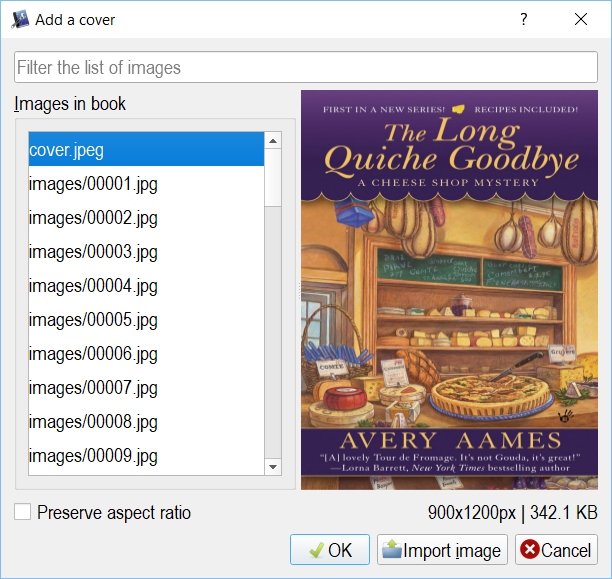
Task: Click the Import image button
Action: click(442, 550)
